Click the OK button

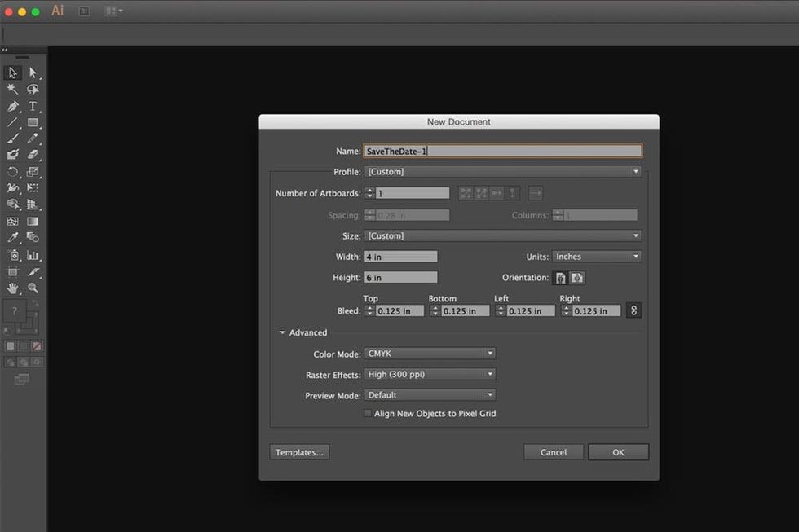pyautogui.click(x=618, y=452)
